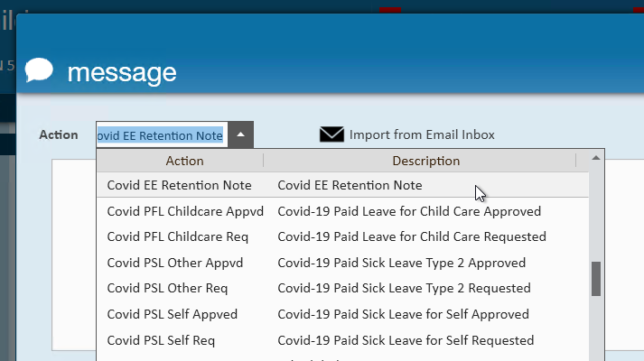Pick Covid PSL Other Appvd action

coord(174,263)
